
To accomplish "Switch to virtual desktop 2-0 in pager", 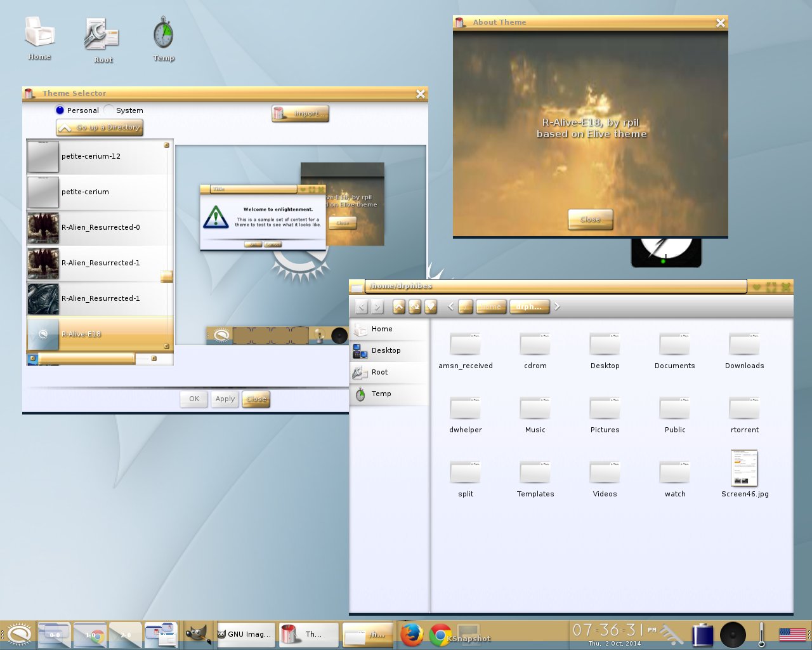I will pos(126,633).
